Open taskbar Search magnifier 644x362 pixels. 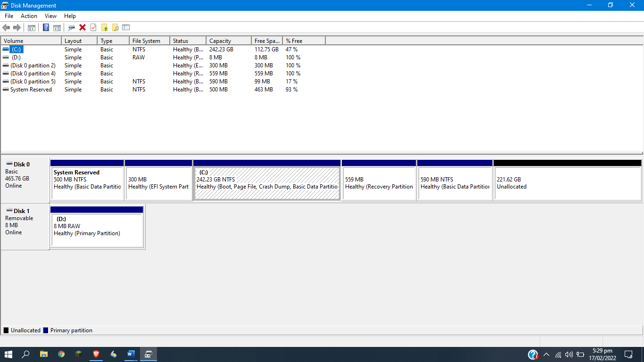pyautogui.click(x=26, y=354)
